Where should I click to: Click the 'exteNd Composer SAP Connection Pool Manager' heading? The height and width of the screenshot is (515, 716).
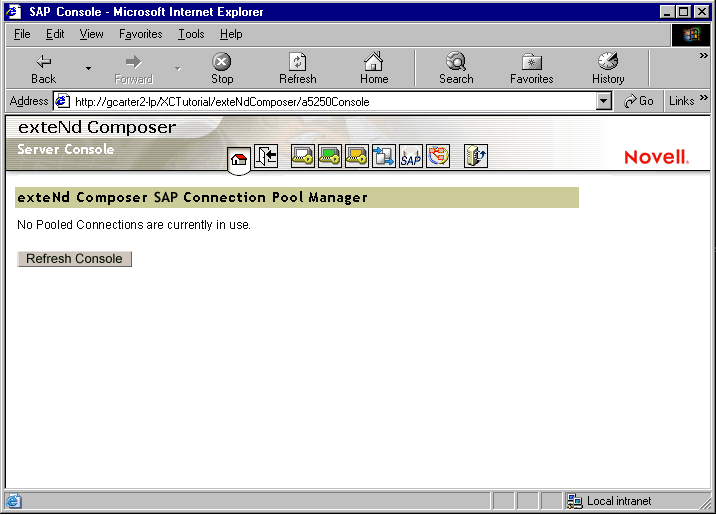[x=192, y=198]
